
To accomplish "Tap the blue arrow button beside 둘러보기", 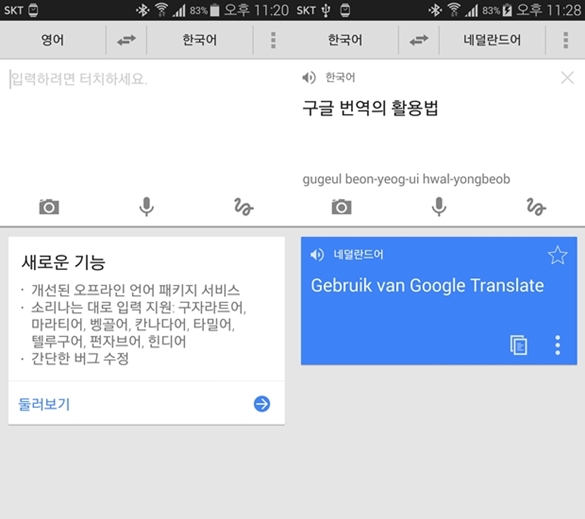I will [262, 404].
